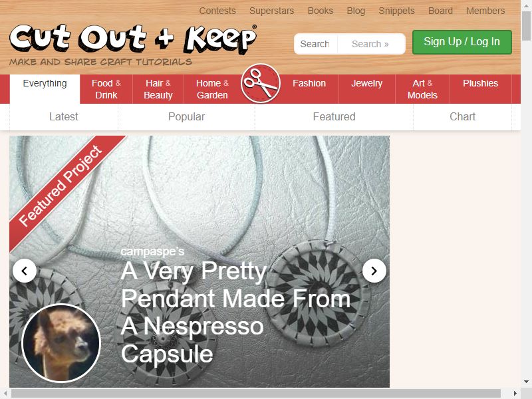
Task: Go to the previous featured project
Action: click(x=25, y=271)
